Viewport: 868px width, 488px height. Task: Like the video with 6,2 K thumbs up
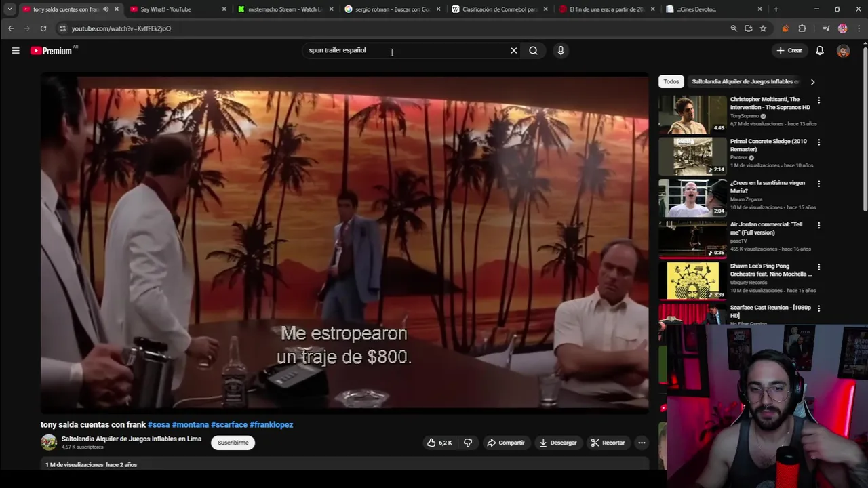point(439,443)
